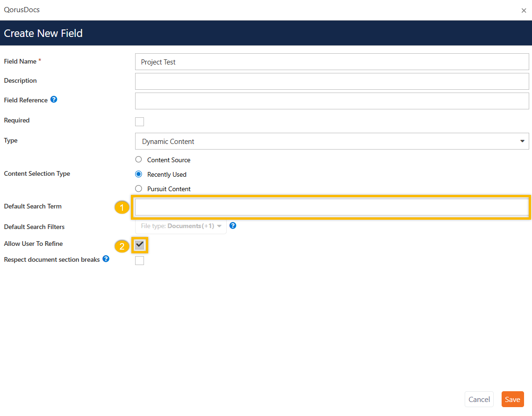
Task: Click the Cancel button
Action: pos(479,399)
